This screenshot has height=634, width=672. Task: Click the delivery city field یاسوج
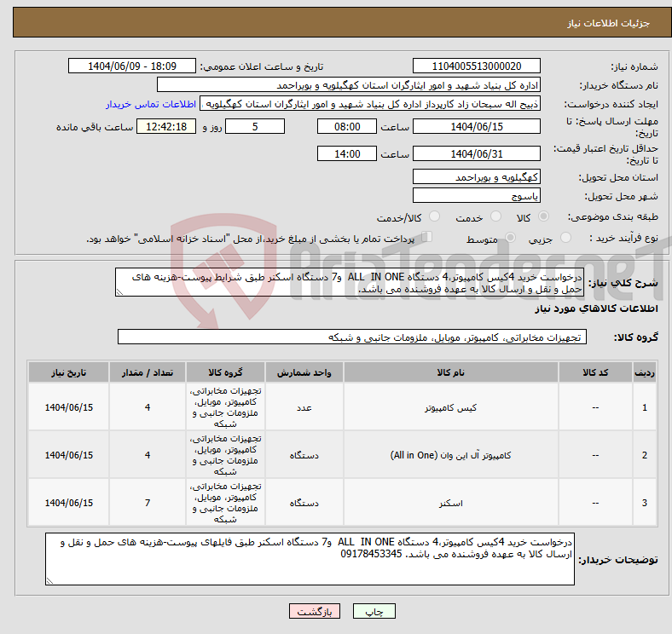pyautogui.click(x=476, y=195)
